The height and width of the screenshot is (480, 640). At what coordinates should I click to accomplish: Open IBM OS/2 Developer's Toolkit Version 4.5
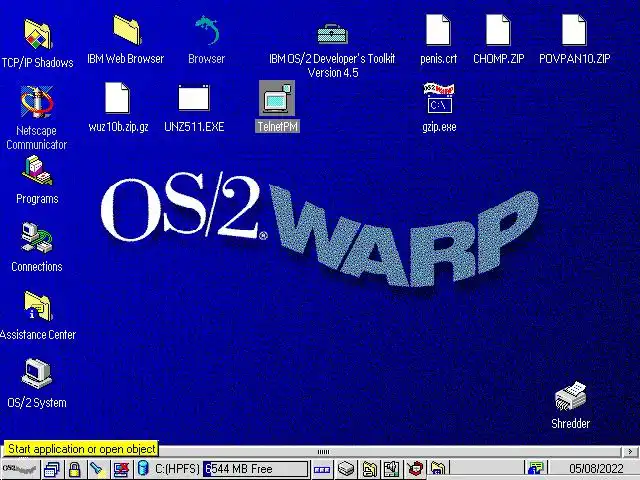332,33
